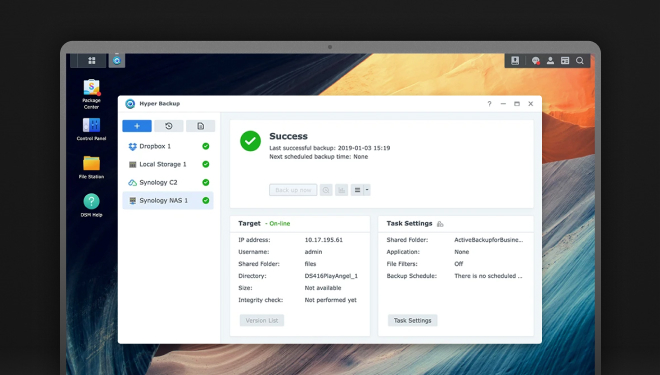
Task: Open the backup explorer magnifier icon
Action: (x=326, y=190)
